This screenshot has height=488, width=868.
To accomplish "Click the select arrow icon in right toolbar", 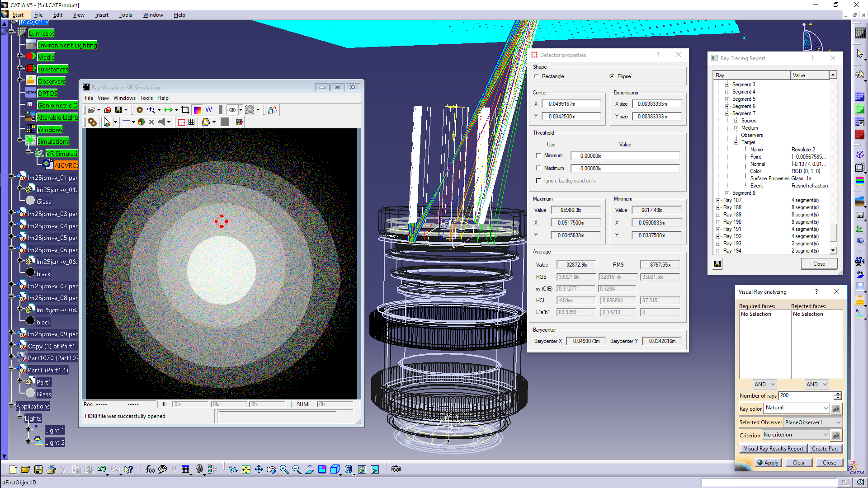I will pyautogui.click(x=859, y=54).
